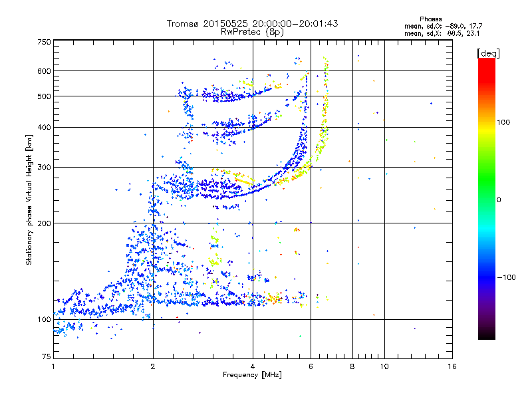Click the Y-axis label '600'
The width and height of the screenshot is (532, 399).
[45, 71]
